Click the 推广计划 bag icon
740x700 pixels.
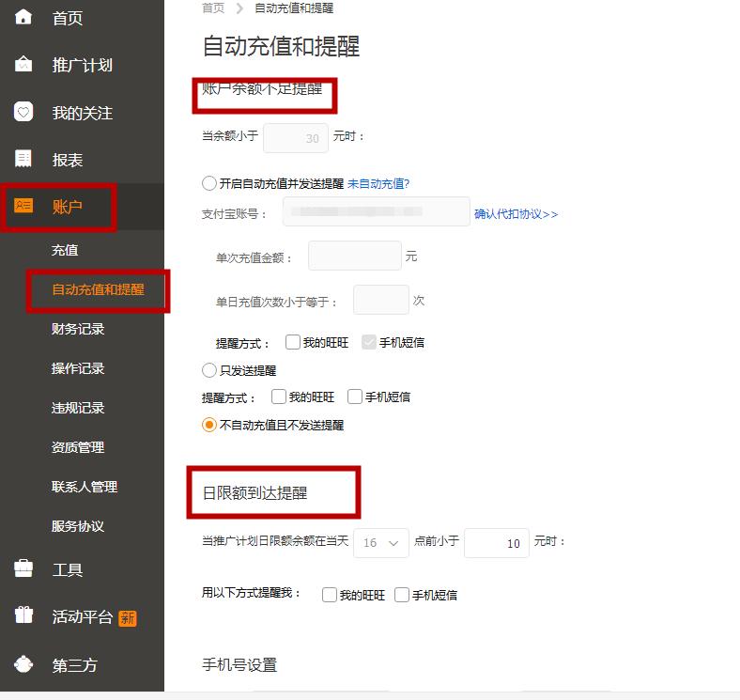click(x=23, y=64)
